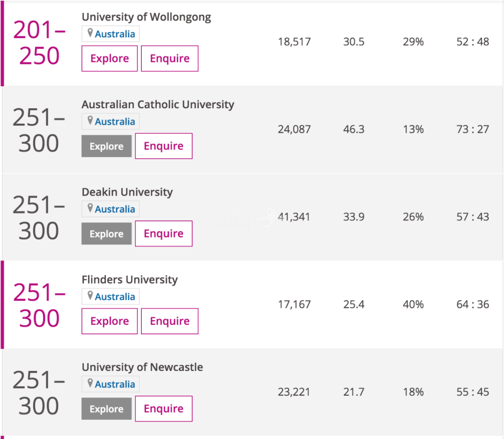This screenshot has width=504, height=439.
Task: Enquire about University of Wollongong
Action: [170, 58]
